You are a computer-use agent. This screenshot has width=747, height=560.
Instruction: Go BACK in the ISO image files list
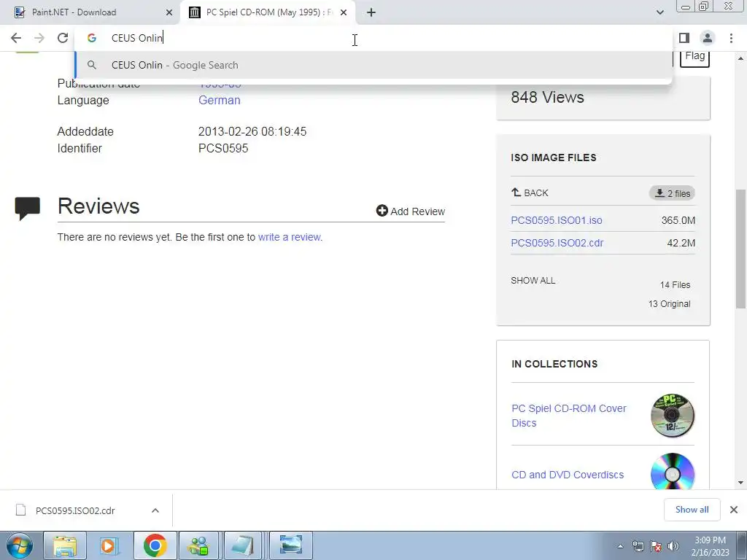530,192
